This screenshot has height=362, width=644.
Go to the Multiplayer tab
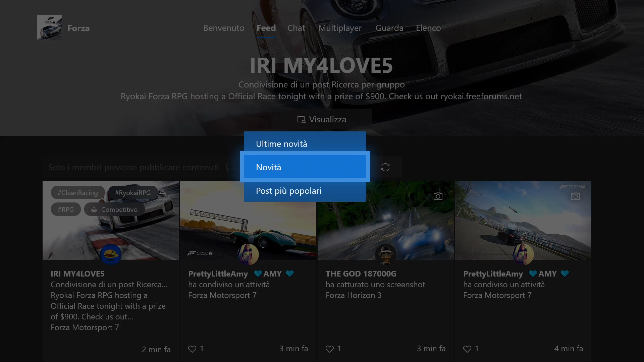click(340, 28)
